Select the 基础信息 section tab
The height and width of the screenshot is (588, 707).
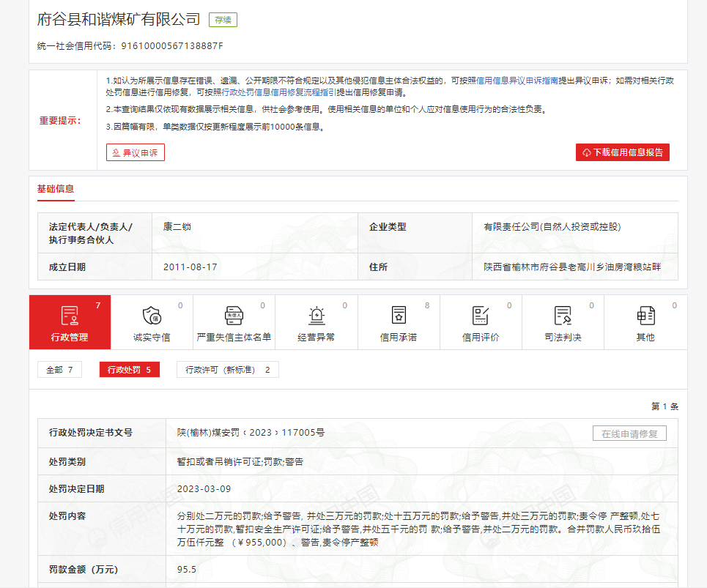[56, 189]
